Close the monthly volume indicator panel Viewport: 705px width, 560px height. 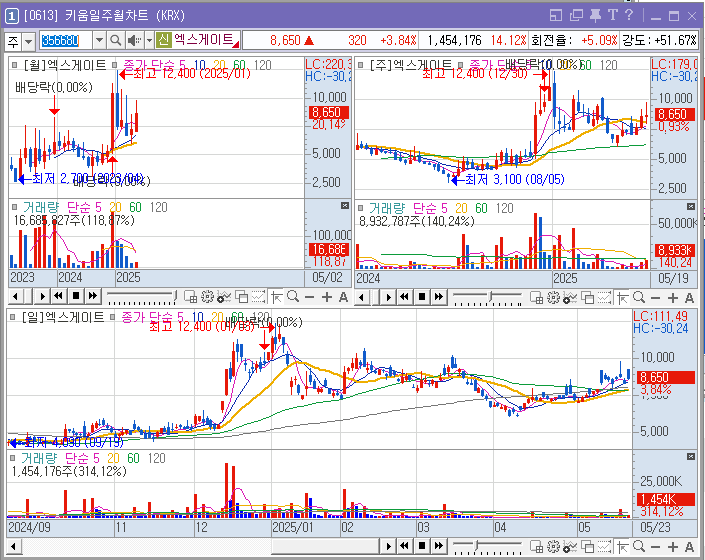coord(345,205)
